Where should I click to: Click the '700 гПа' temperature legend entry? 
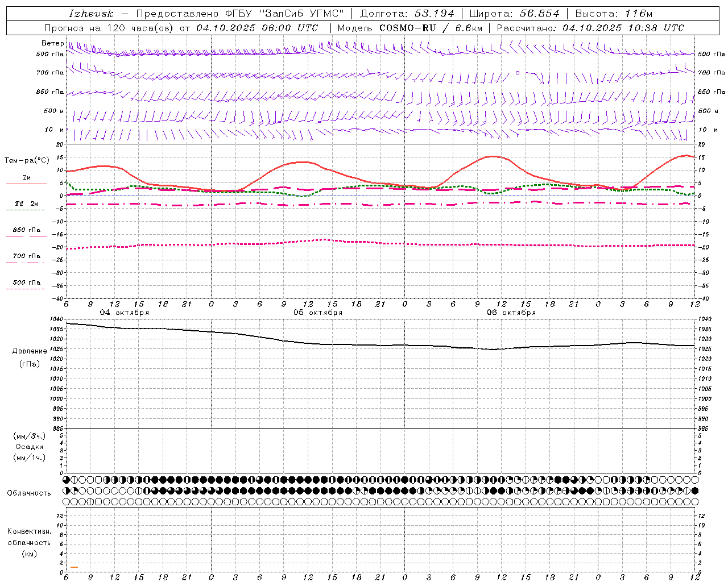click(27, 256)
